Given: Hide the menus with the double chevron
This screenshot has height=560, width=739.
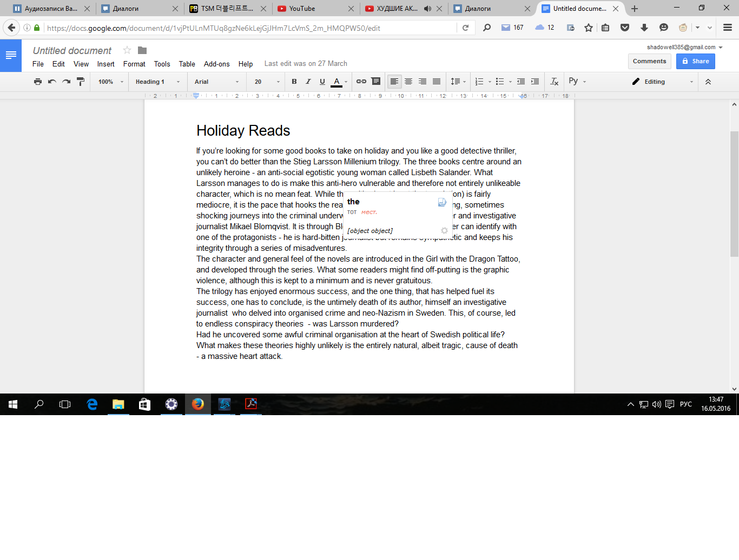Looking at the screenshot, I should click(x=708, y=82).
